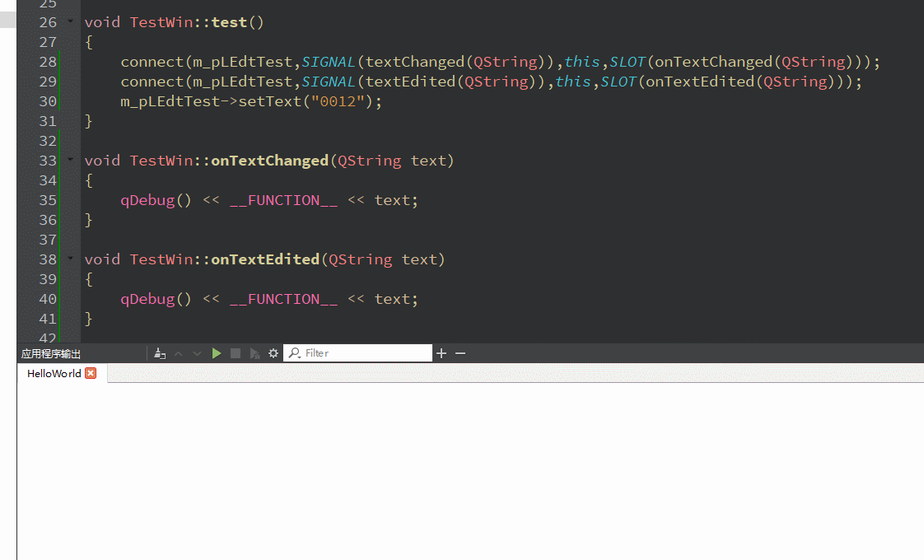The width and height of the screenshot is (924, 560).
Task: Click onTextChanged function name on line 33
Action: click(x=269, y=161)
